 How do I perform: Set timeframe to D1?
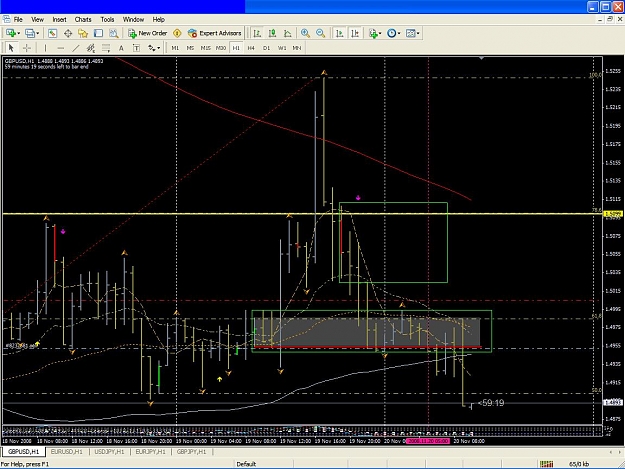[266, 48]
